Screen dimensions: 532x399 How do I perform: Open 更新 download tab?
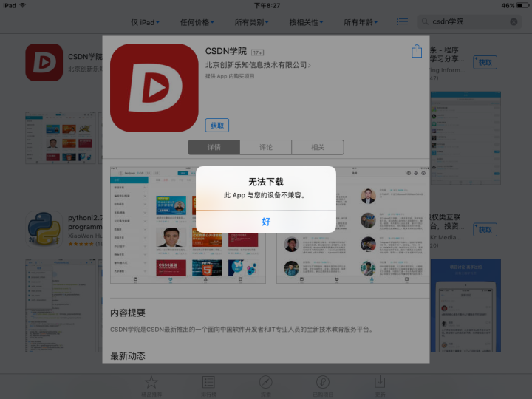point(380,386)
